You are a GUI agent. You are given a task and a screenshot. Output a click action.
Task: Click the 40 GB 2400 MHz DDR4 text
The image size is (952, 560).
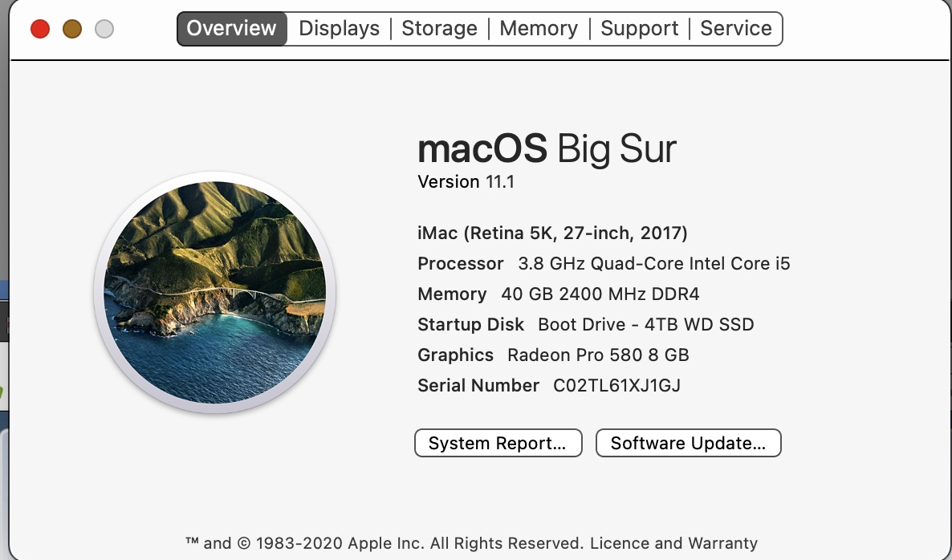click(600, 294)
